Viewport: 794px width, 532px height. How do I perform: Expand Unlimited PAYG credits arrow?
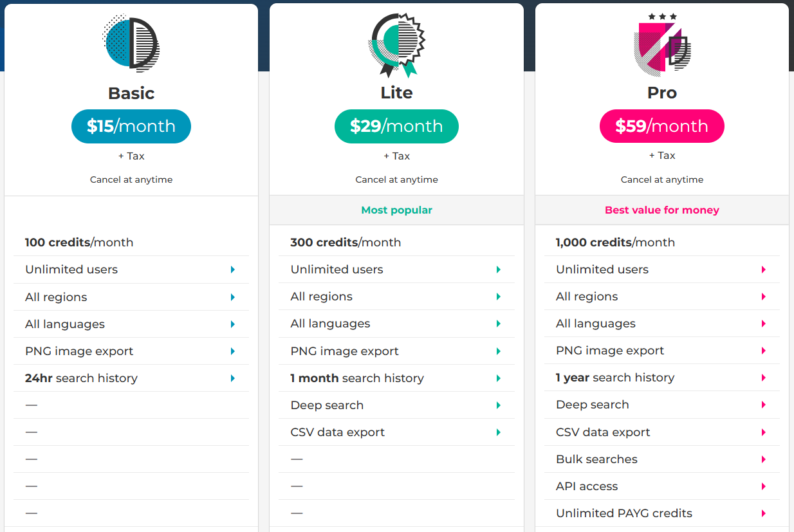pyautogui.click(x=764, y=513)
